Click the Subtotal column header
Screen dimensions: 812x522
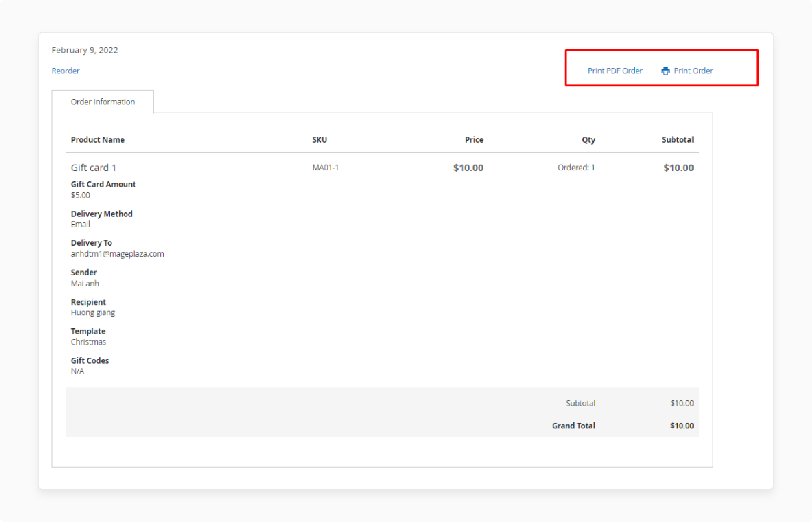point(677,140)
